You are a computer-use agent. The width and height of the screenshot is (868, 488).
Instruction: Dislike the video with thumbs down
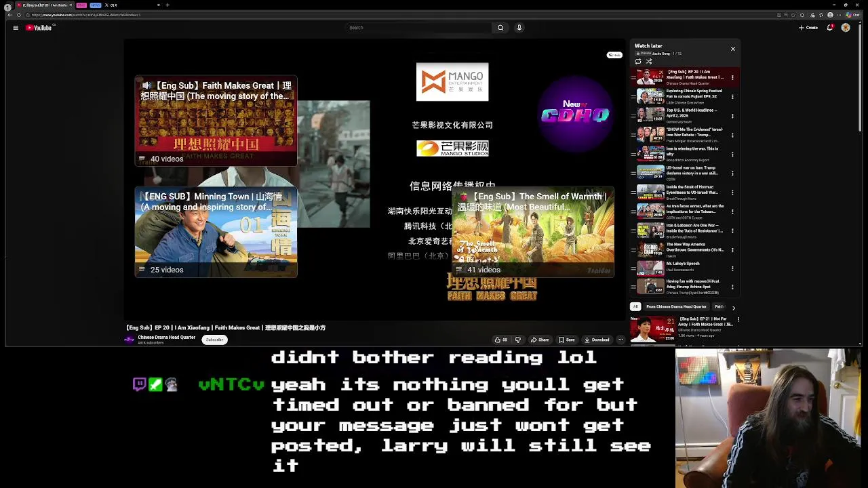pos(517,340)
